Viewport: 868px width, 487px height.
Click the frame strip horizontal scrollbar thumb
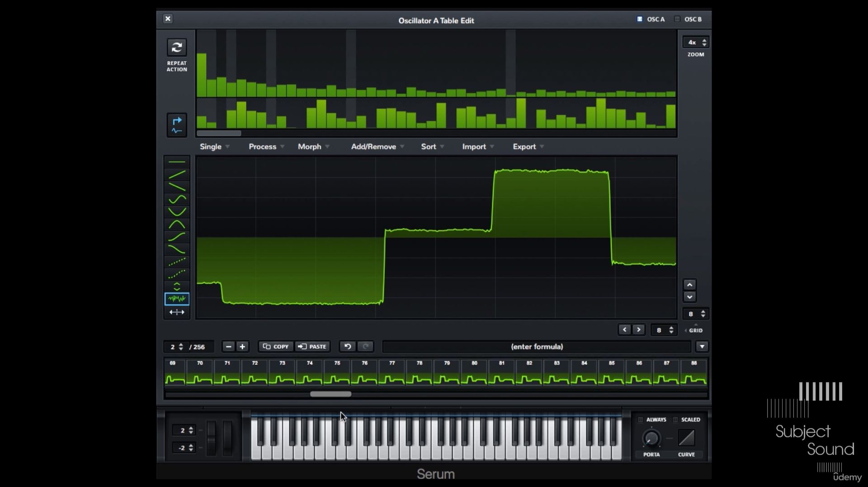pos(330,394)
